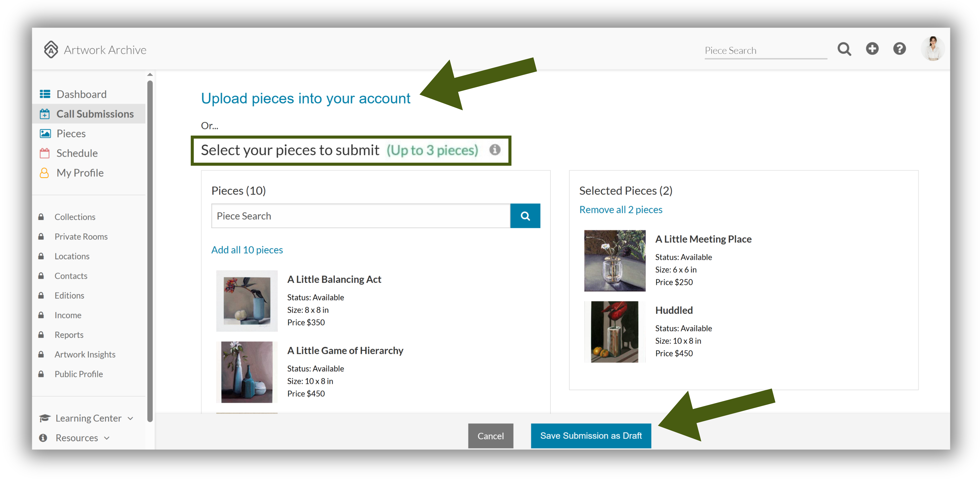Click Remove all 2 pieces link
980x479 pixels.
pos(620,210)
